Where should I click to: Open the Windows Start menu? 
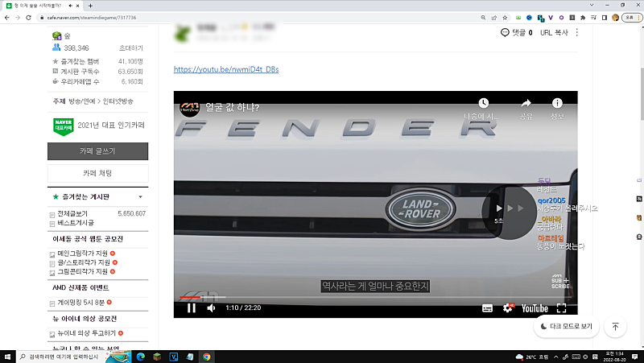click(x=7, y=357)
